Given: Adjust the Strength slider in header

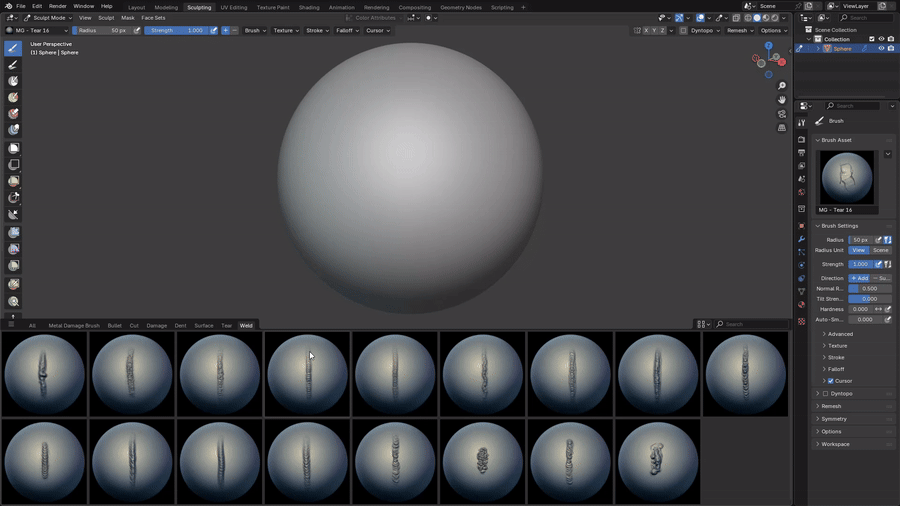Looking at the screenshot, I should pos(176,30).
